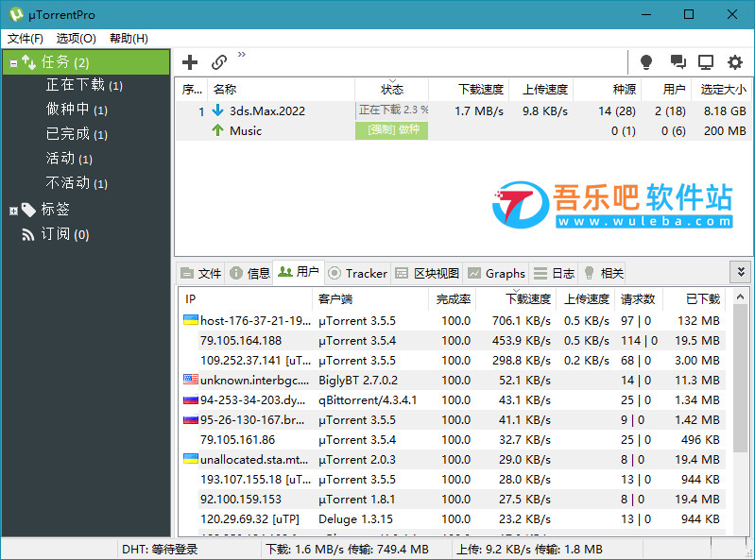
Task: Sort torrents by 名称 column header
Action: pyautogui.click(x=282, y=90)
